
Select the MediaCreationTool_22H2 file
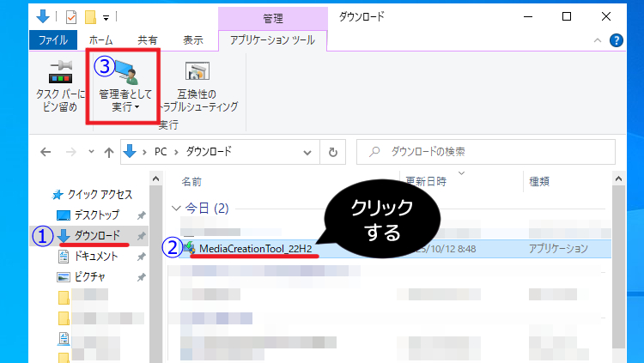click(255, 248)
